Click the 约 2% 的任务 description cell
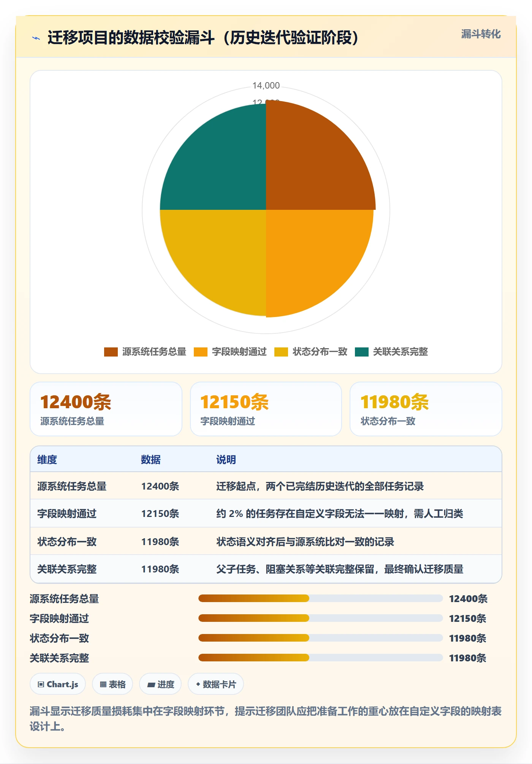This screenshot has width=532, height=764. [x=340, y=514]
